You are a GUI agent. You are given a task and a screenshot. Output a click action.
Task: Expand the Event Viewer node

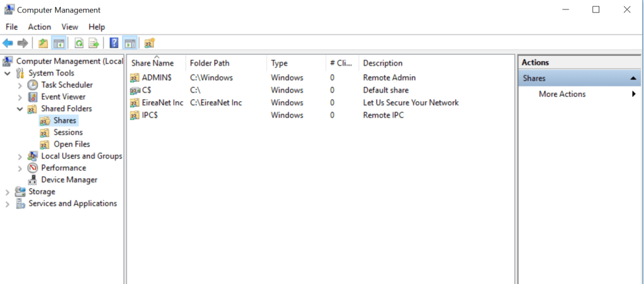(x=19, y=97)
